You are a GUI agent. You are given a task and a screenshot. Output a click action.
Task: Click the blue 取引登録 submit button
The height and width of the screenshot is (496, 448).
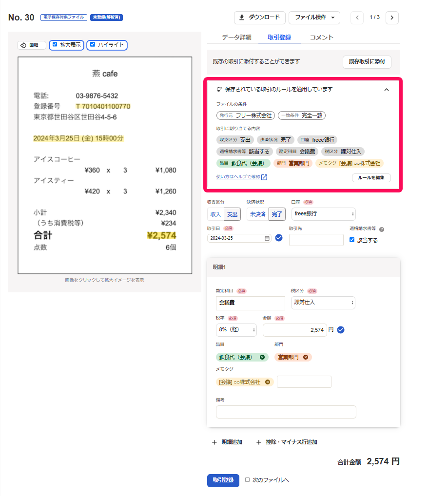223,480
